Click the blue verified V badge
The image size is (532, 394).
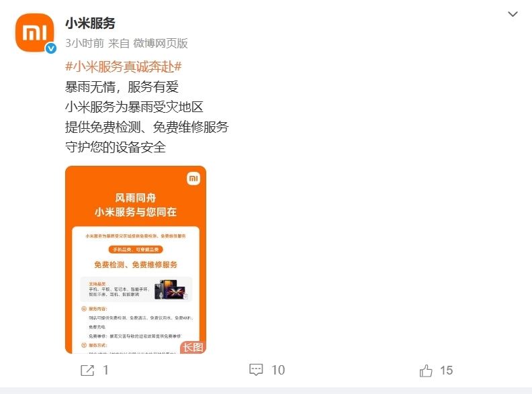(51, 48)
